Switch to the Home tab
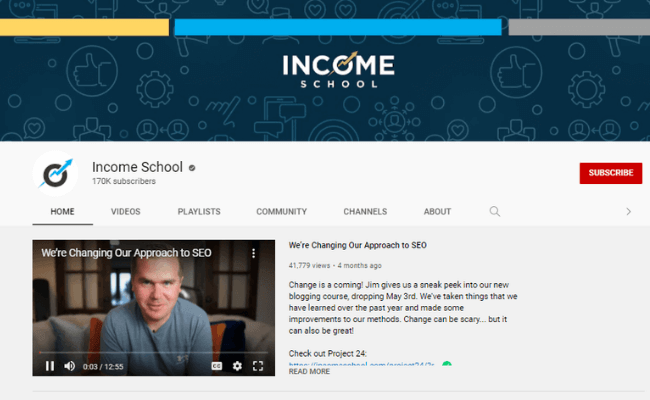The image size is (650, 400). (63, 211)
